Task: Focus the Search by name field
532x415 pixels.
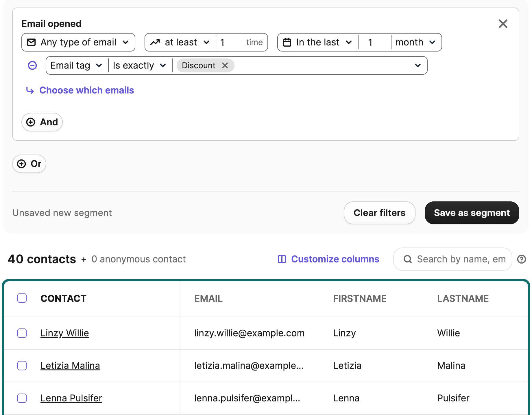Action: 461,259
